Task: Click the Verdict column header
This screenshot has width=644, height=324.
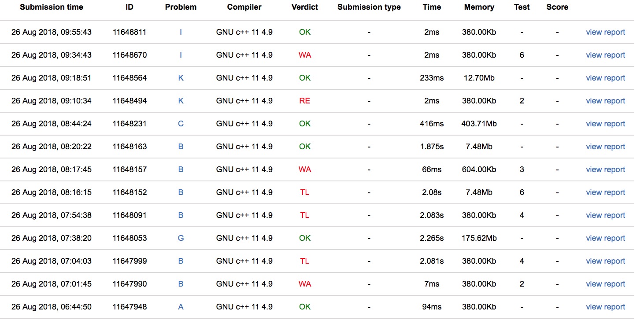Action: (304, 7)
